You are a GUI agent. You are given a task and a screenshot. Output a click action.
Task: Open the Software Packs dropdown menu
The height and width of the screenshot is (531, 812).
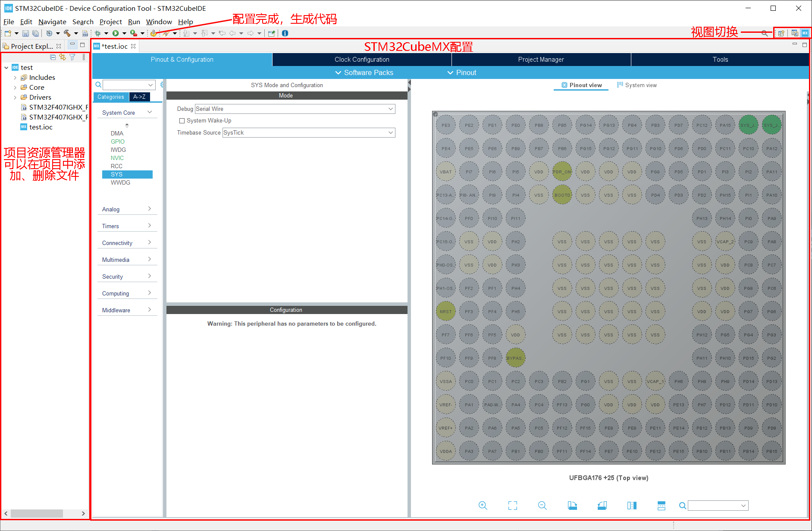364,72
